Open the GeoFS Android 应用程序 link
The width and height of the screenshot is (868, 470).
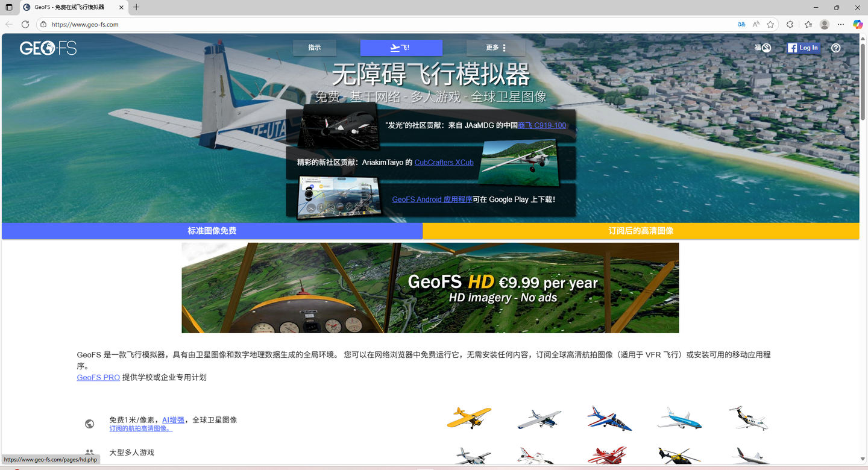pos(432,199)
